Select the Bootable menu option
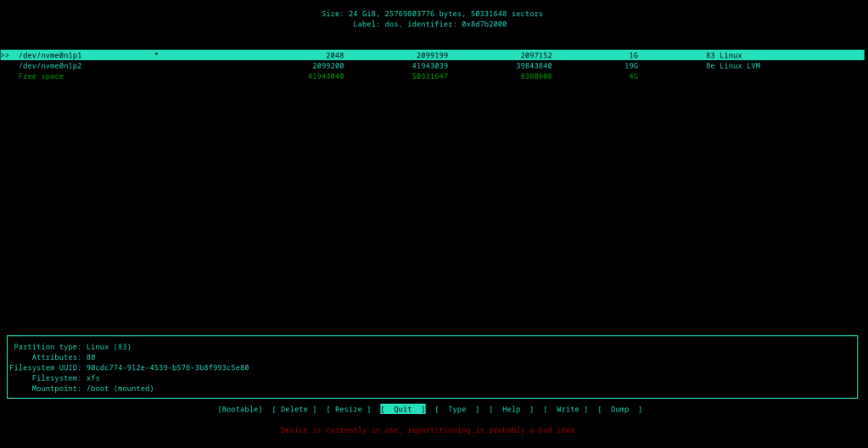Screen dimensions: 868x448 point(240,409)
